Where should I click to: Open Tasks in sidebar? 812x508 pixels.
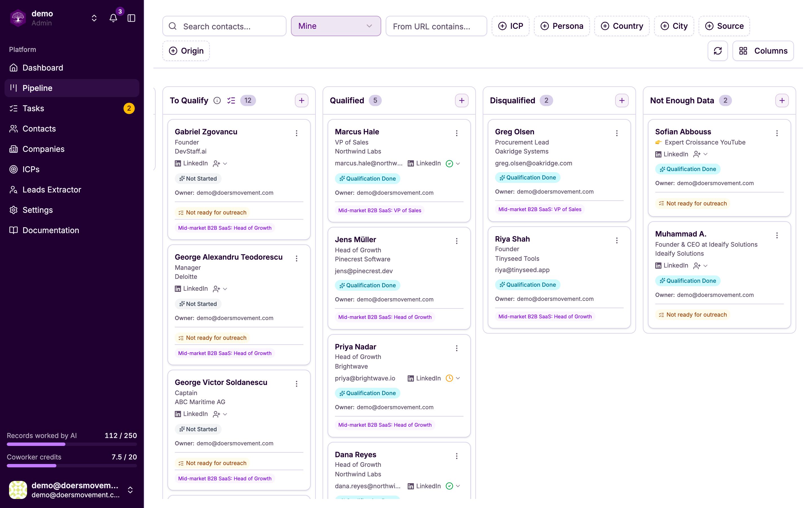(x=72, y=109)
